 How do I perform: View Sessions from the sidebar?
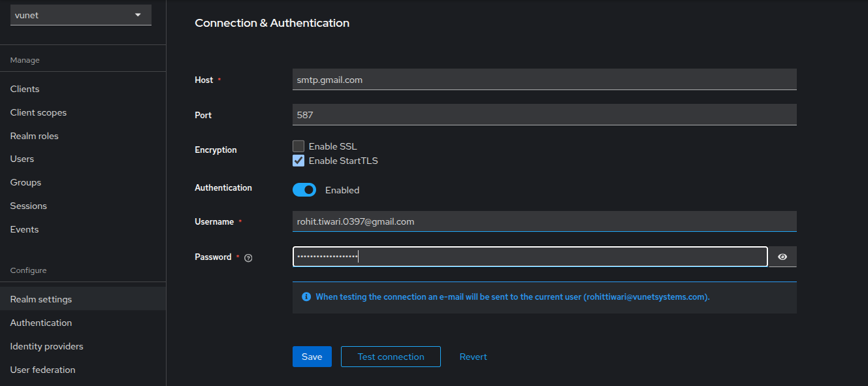(29, 206)
